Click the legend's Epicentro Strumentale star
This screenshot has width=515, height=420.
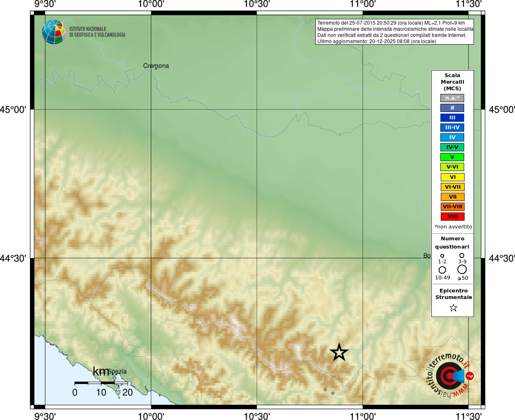click(x=453, y=308)
